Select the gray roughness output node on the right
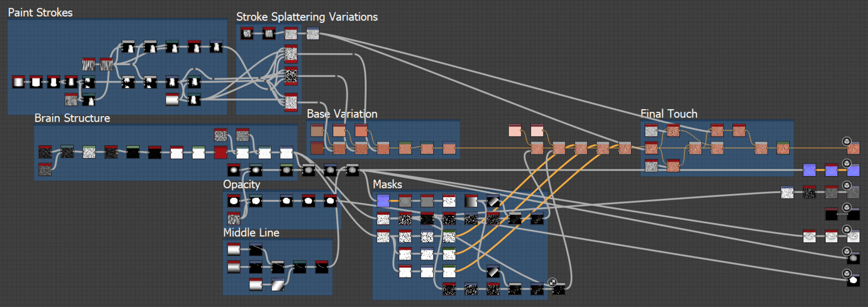868x307 pixels. click(x=853, y=192)
